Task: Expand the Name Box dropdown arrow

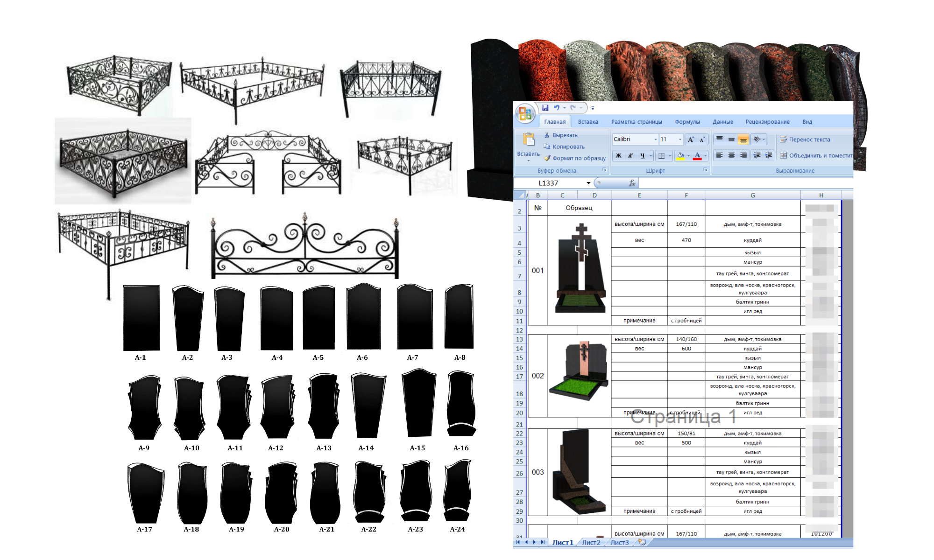Action: click(x=588, y=183)
